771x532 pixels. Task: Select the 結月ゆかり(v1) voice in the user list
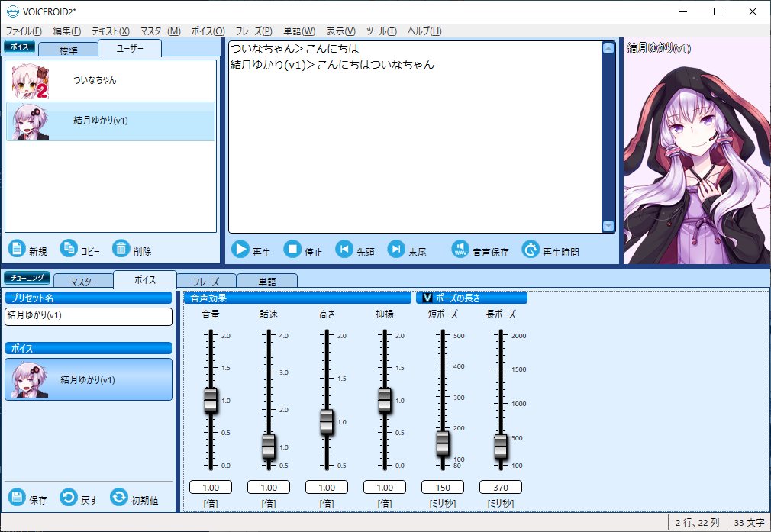[111, 121]
